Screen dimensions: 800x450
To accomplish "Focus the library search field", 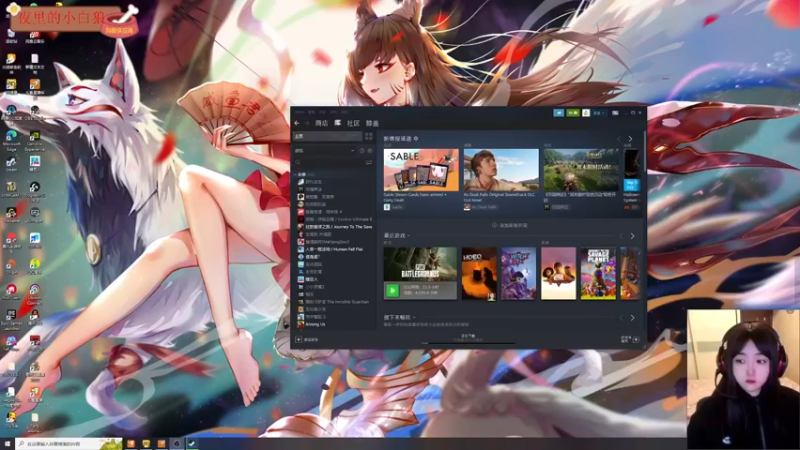I will pyautogui.click(x=329, y=162).
